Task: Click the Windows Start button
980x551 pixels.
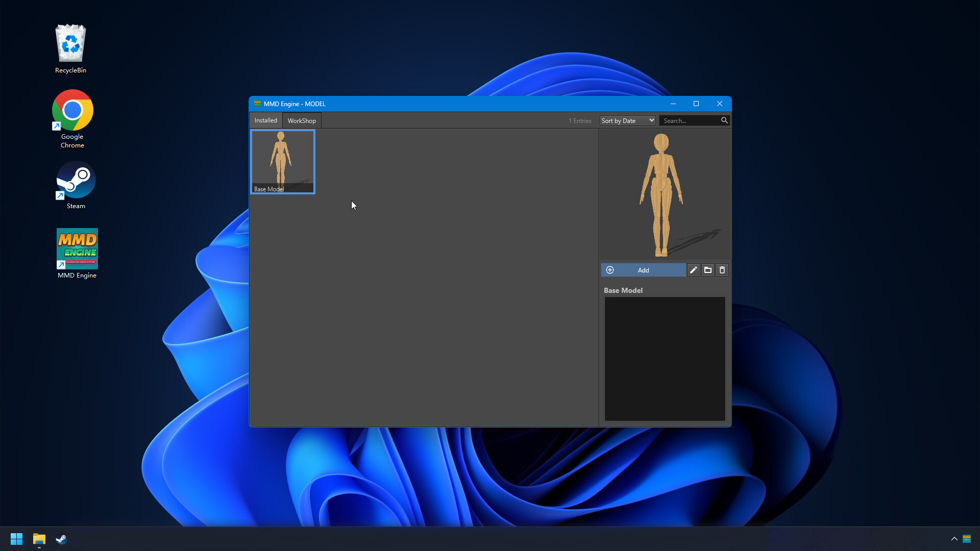Action: (16, 539)
